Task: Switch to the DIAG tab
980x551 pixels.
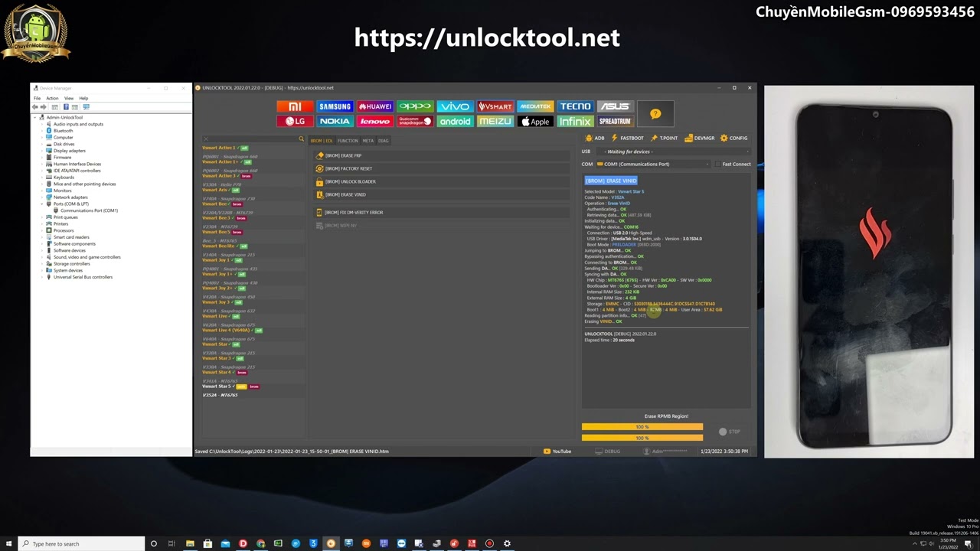Action: 384,141
